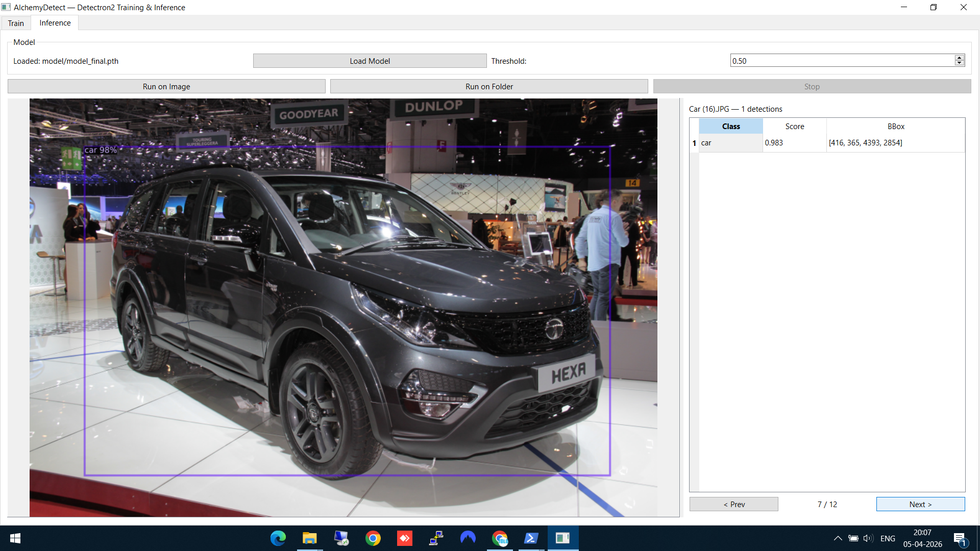Decrease the Threshold with the down spinner arrow
980x551 pixels.
[x=960, y=63]
